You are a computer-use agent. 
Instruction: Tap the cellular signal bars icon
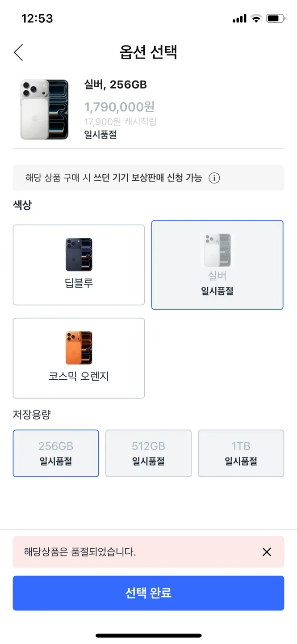(x=239, y=18)
